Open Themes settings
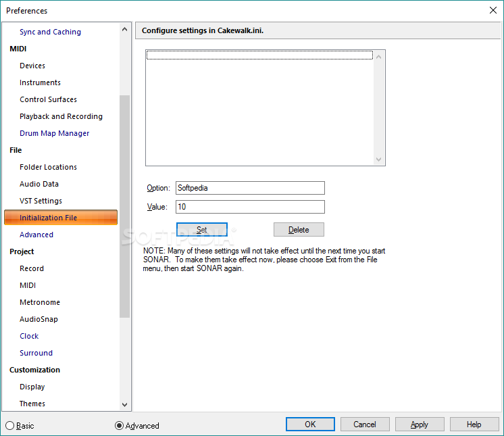504x436 pixels. click(32, 404)
